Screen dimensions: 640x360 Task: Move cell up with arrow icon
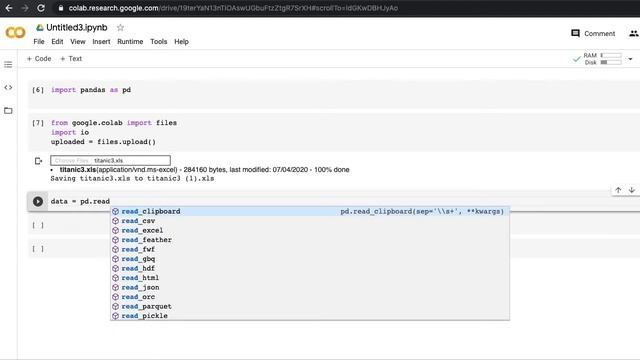[x=618, y=190]
